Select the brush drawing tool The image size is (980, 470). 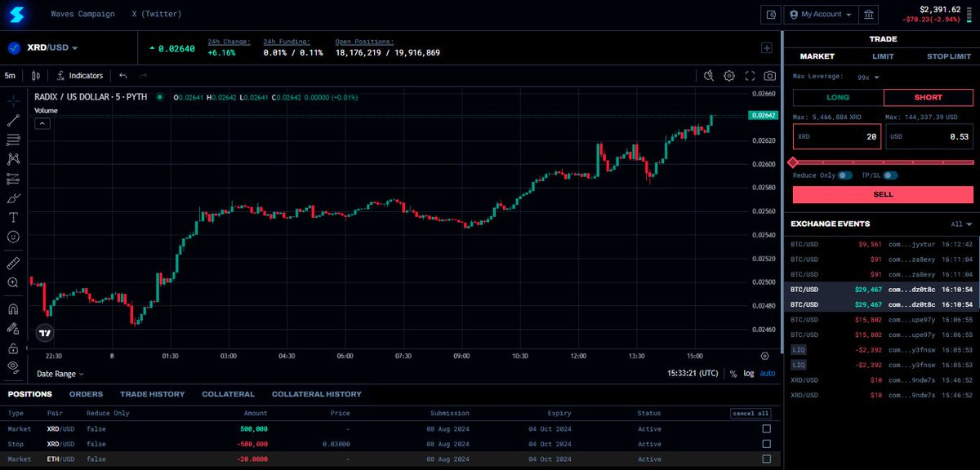(x=13, y=198)
